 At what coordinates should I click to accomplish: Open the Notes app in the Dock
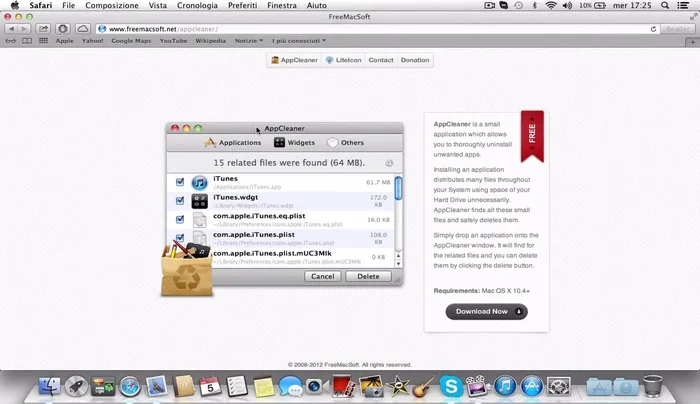point(263,386)
